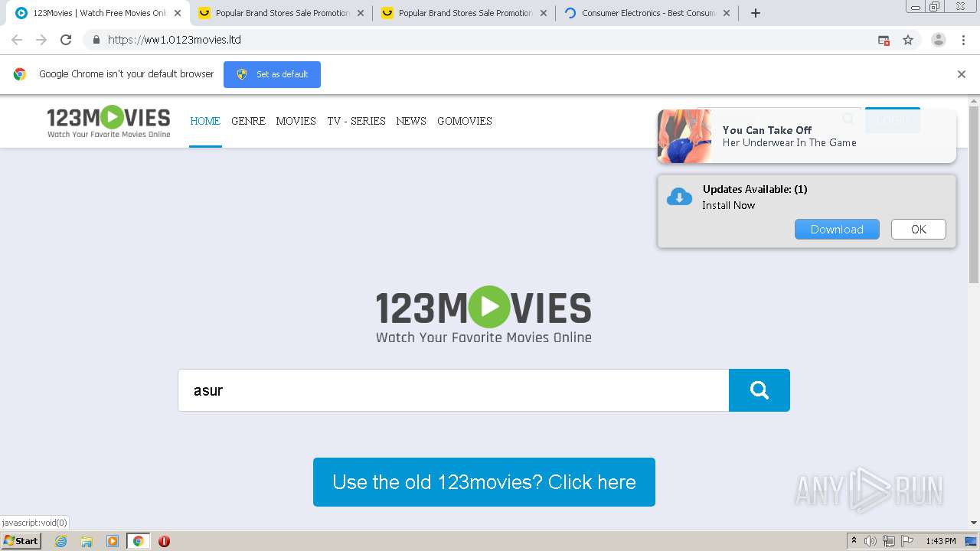Open the TV - SERIES menu item
This screenshot has width=980, height=551.
pyautogui.click(x=356, y=121)
